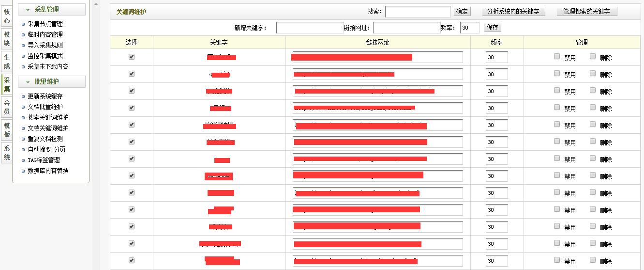The image size is (644, 270).
Task: Open TAG标签管理 link
Action: pyautogui.click(x=44, y=160)
